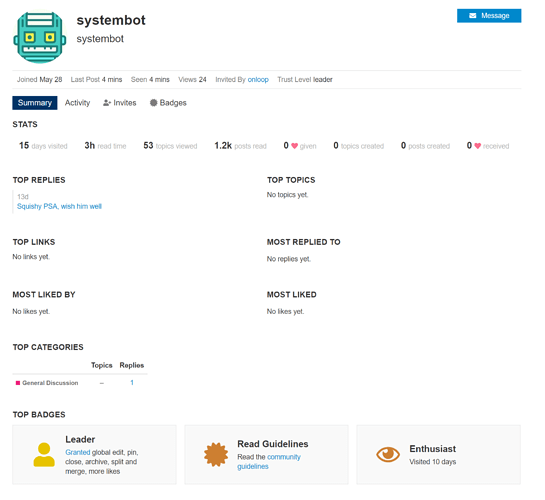Image resolution: width=545 pixels, height=500 pixels.
Task: Click the Enthusiast eye badge icon
Action: pos(388,454)
